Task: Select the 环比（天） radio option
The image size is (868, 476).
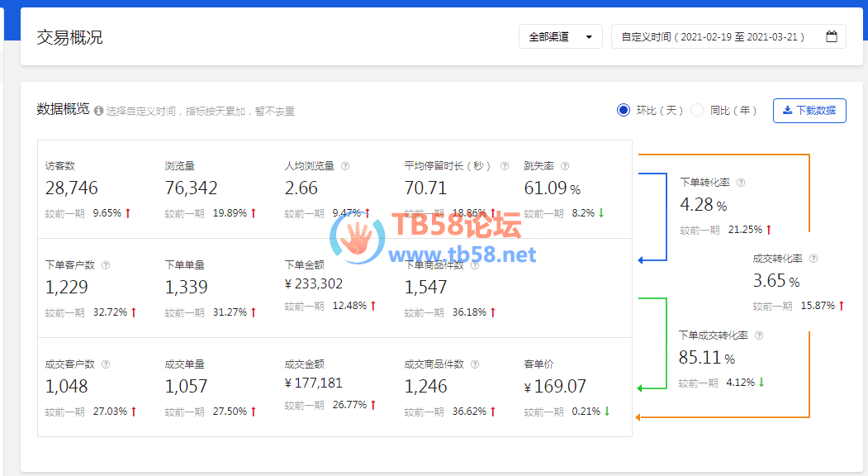Action: [624, 110]
